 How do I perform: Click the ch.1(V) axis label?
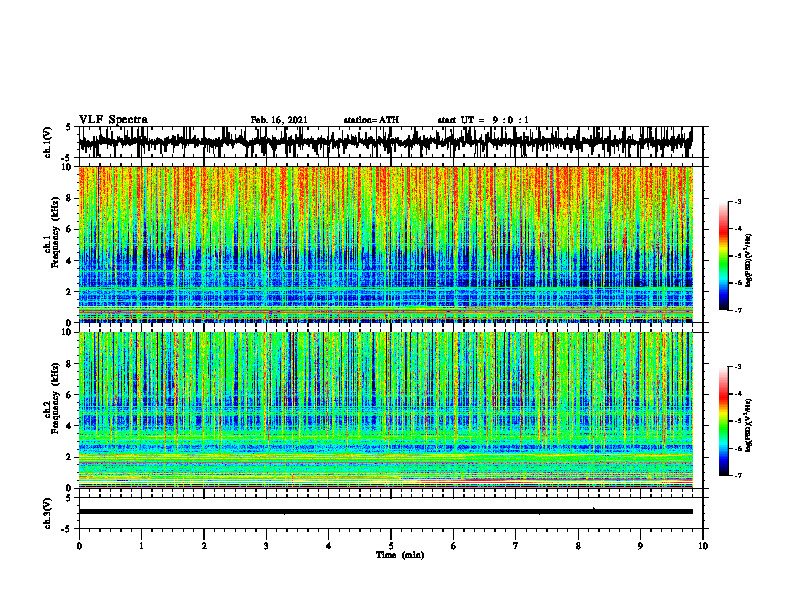click(x=48, y=142)
